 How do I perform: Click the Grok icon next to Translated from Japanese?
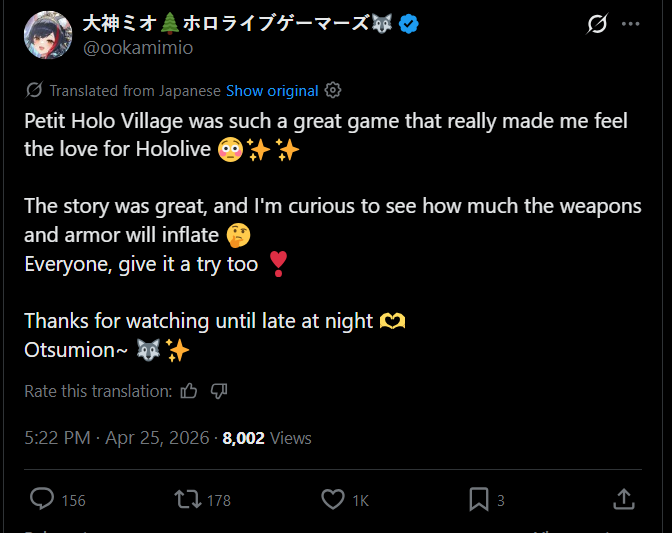[x=34, y=90]
